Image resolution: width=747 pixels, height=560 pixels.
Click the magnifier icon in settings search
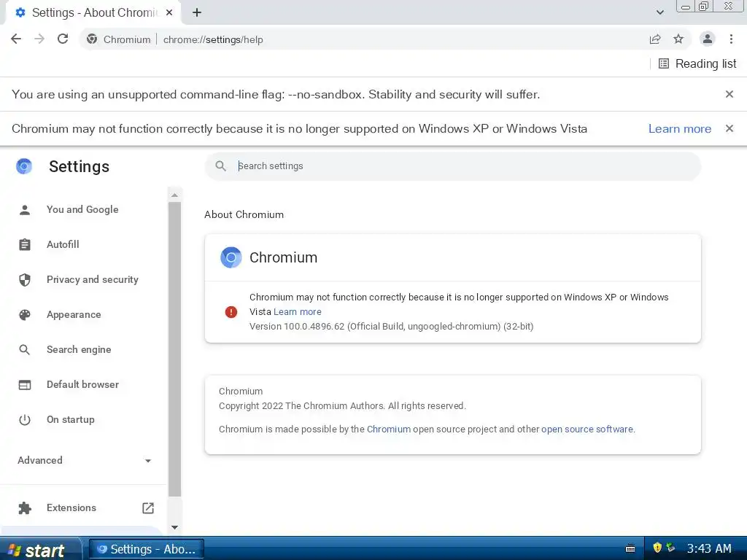coord(220,166)
